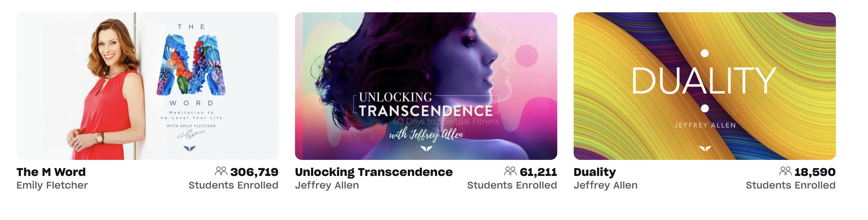Image resolution: width=868 pixels, height=220 pixels.
Task: Click the 61,211 enrollment count
Action: (538, 172)
